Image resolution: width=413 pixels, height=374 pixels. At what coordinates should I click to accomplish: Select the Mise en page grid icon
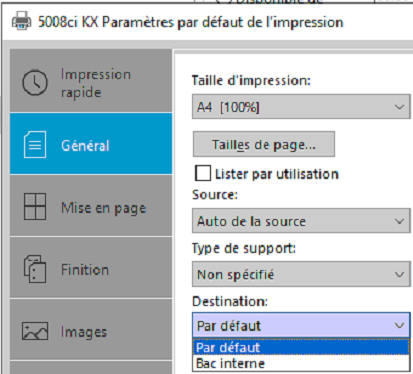pos(35,207)
